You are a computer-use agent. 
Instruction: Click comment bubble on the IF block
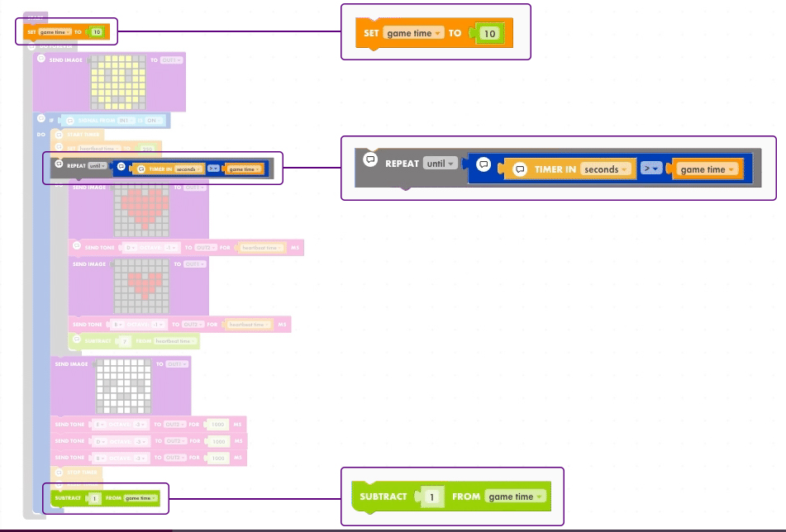41,118
